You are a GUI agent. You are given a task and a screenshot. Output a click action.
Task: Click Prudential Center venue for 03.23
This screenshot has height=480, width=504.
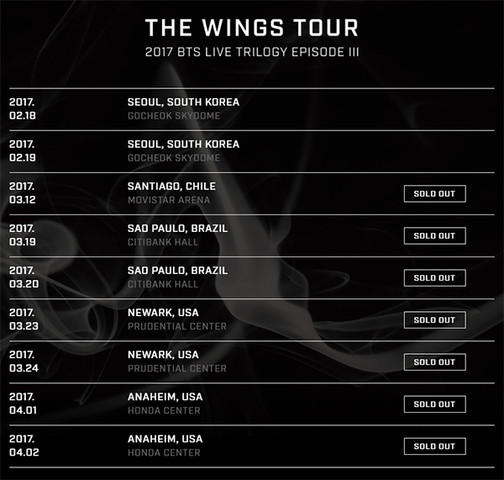177,326
